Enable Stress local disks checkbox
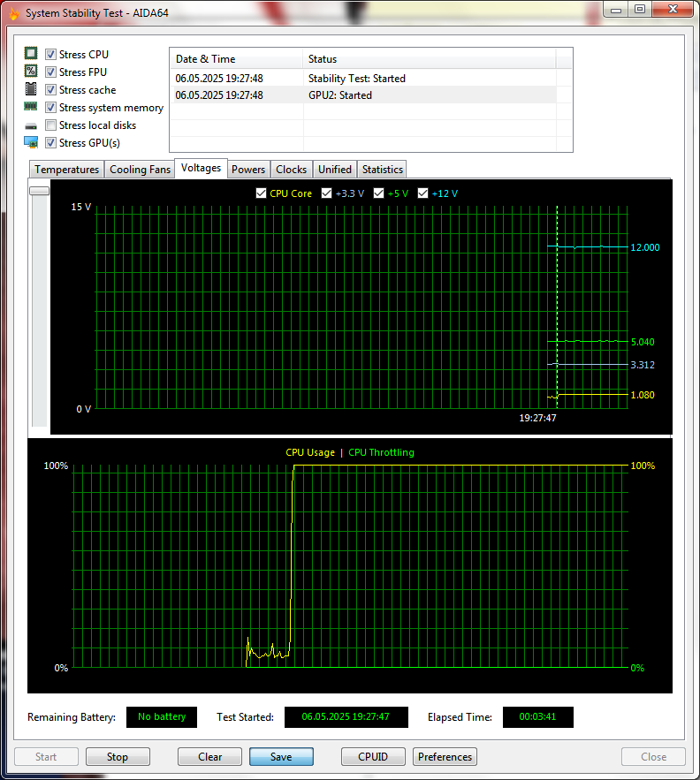Screen dimensions: 700x780 [x=50, y=125]
